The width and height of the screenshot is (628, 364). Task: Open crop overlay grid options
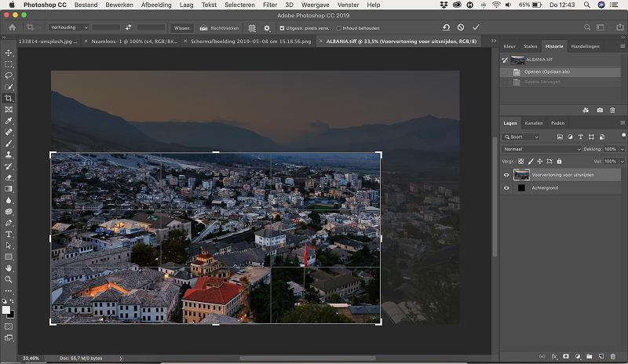tap(252, 28)
